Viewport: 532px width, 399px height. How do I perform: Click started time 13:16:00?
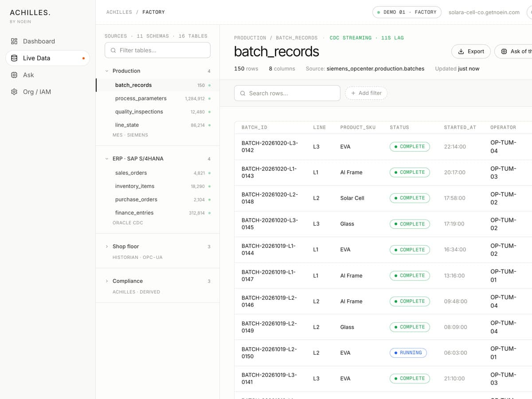454,276
